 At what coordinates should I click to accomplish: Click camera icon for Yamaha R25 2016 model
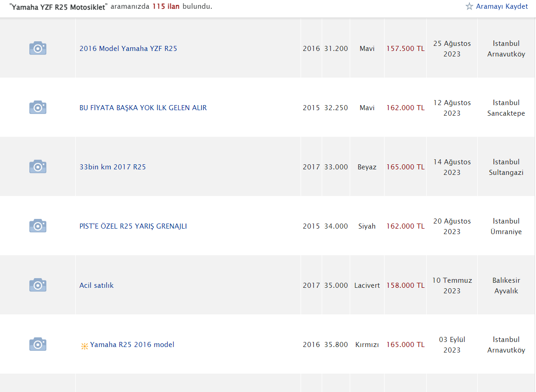click(38, 344)
